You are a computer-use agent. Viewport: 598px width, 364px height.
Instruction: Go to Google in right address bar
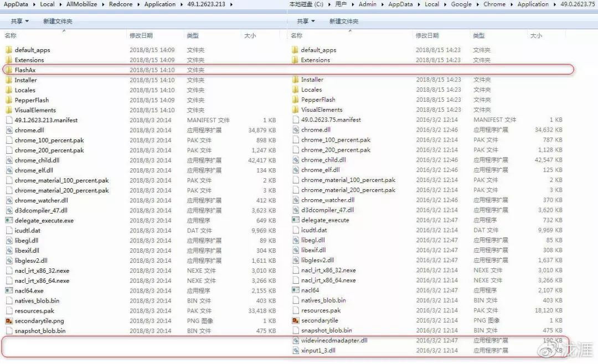tap(461, 4)
